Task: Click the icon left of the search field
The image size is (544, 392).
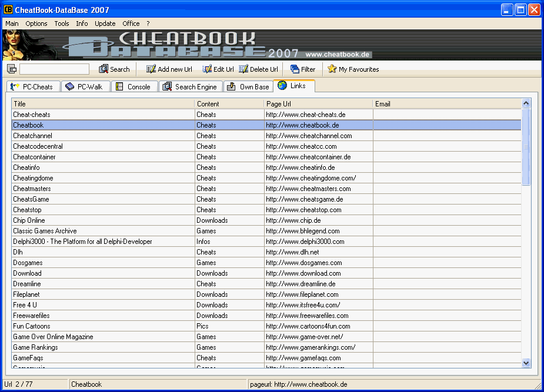Action: (x=12, y=69)
